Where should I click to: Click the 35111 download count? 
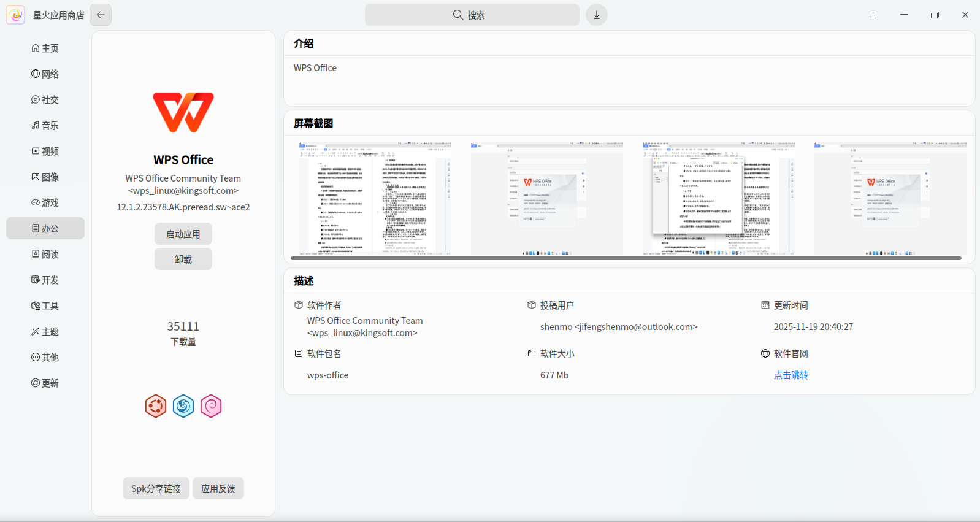[x=183, y=326]
